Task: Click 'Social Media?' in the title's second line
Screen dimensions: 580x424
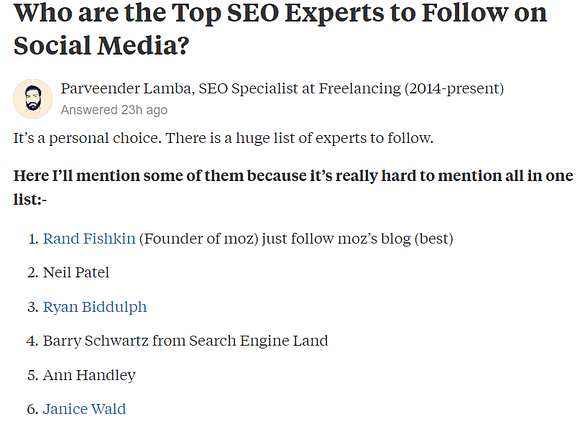Action: (101, 46)
